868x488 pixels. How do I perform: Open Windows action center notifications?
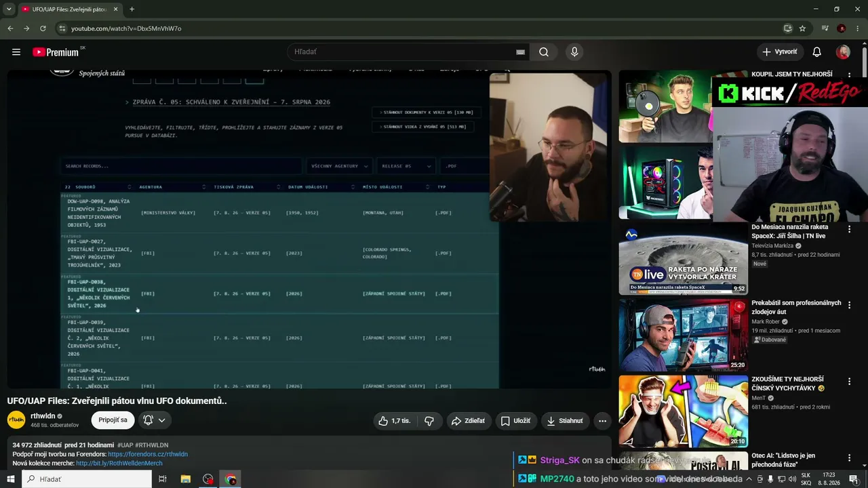click(854, 479)
